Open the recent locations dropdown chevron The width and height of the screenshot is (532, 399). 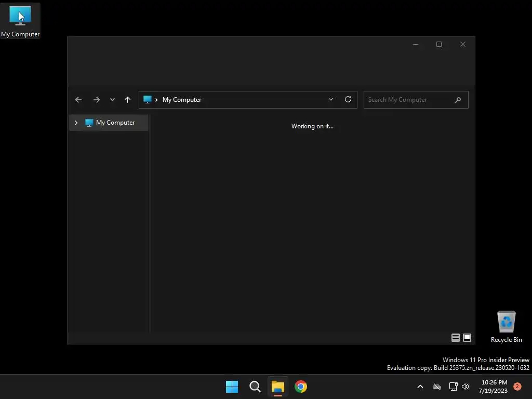click(112, 100)
